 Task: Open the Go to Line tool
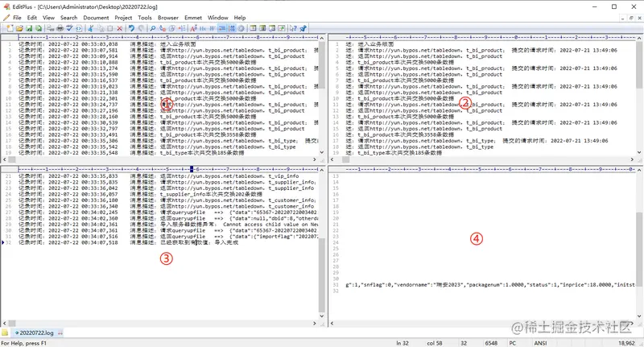tap(182, 28)
